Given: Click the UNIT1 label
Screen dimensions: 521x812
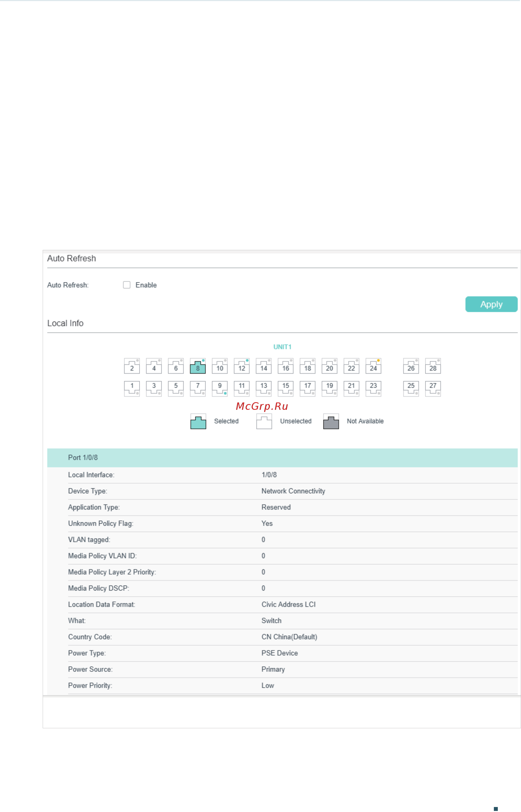Looking at the screenshot, I should [x=283, y=347].
